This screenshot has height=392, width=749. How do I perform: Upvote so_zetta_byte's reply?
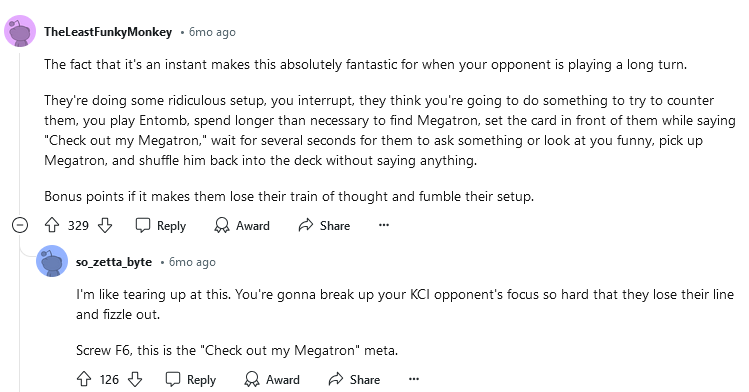[x=84, y=379]
